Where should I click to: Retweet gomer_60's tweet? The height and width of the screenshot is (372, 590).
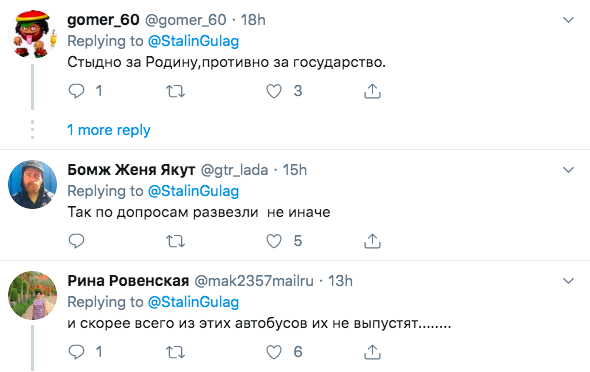pyautogui.click(x=175, y=91)
